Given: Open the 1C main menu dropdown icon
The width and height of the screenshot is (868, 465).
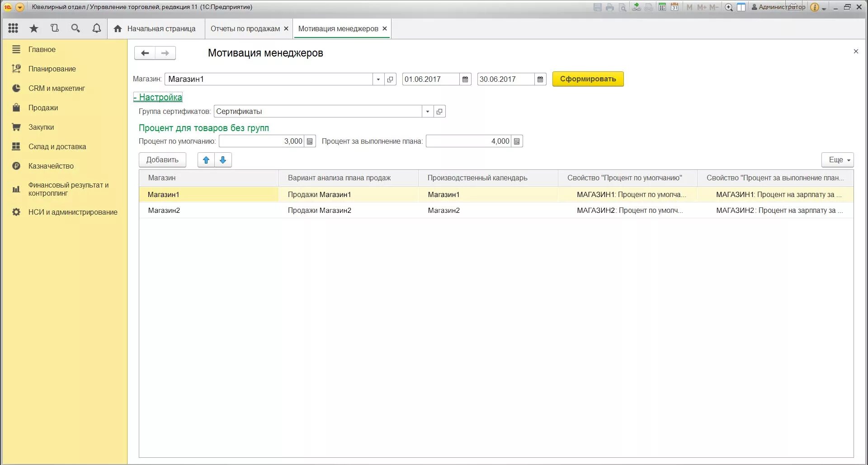Looking at the screenshot, I should (20, 7).
